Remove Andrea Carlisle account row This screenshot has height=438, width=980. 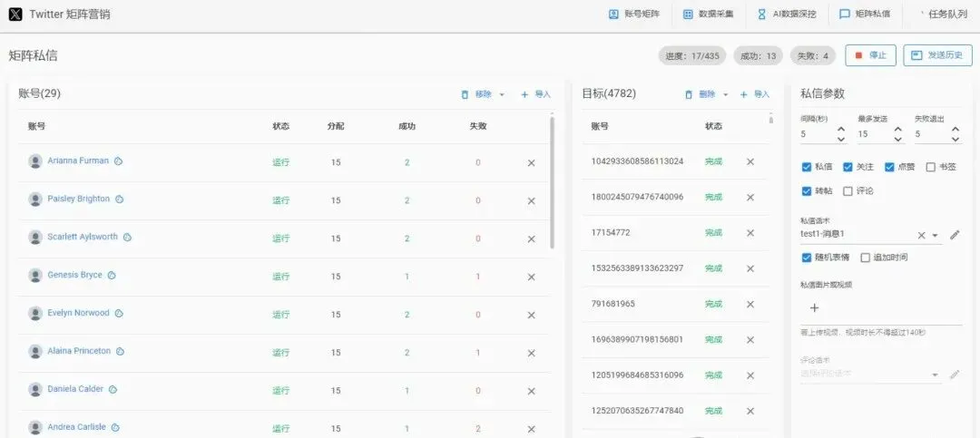(531, 429)
